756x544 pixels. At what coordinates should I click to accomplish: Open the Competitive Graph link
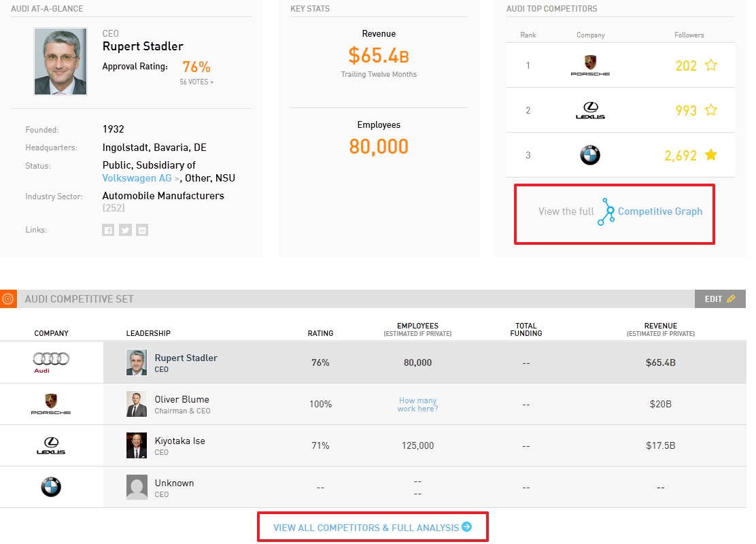tap(660, 211)
